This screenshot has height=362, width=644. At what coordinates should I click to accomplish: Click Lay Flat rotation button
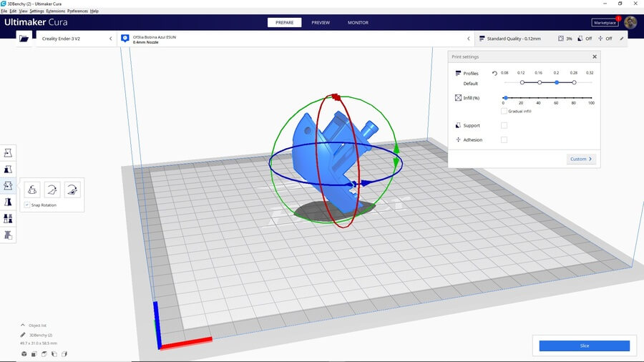(52, 190)
